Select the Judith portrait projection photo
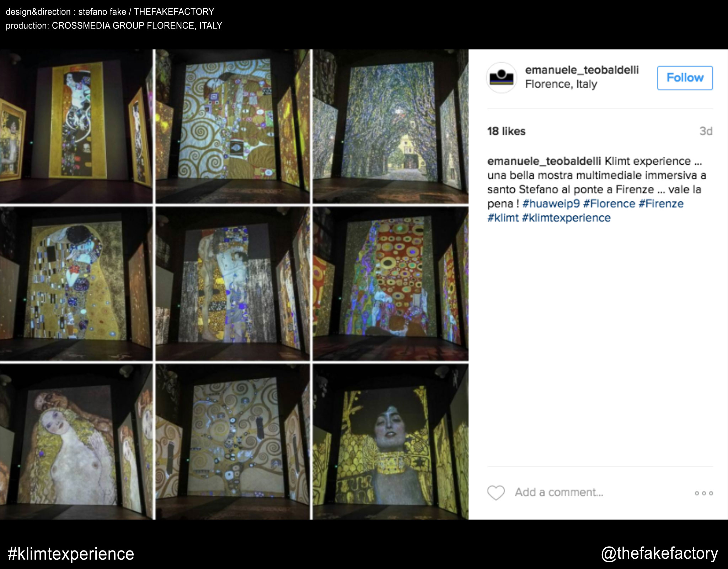The width and height of the screenshot is (728, 569). pos(390,441)
